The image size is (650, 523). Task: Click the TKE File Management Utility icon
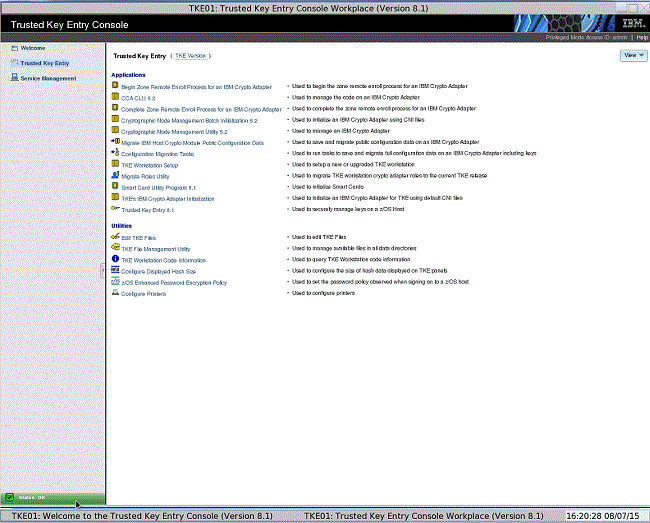[x=115, y=248]
